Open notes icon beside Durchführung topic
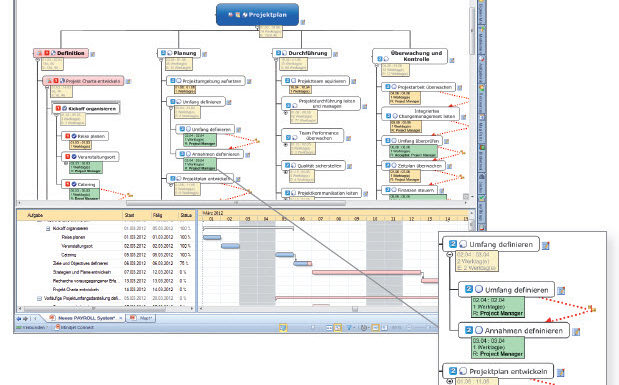 [336, 54]
